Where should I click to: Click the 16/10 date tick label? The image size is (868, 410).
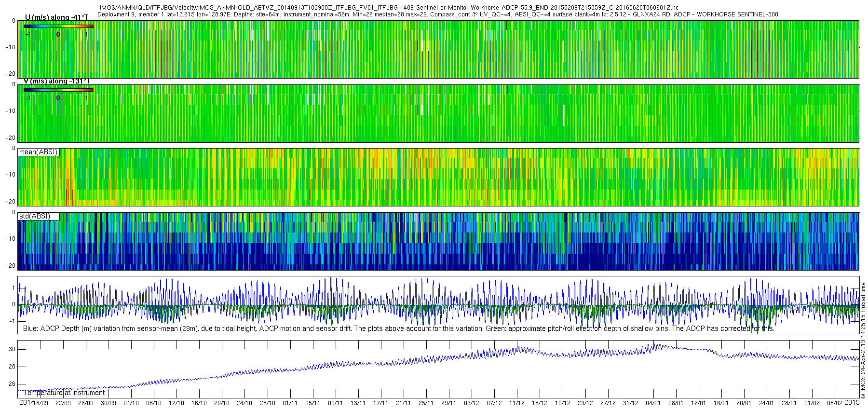coord(199,403)
